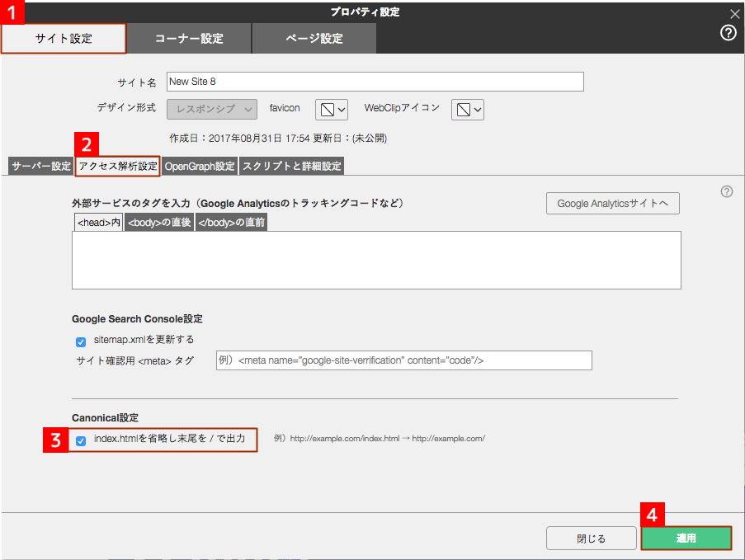Select the </body>の直前 tag tab
Viewport: 745px width, 560px height.
[231, 223]
